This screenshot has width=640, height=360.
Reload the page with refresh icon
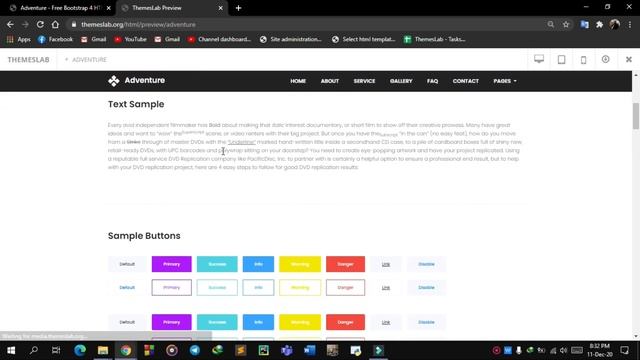click(x=40, y=24)
